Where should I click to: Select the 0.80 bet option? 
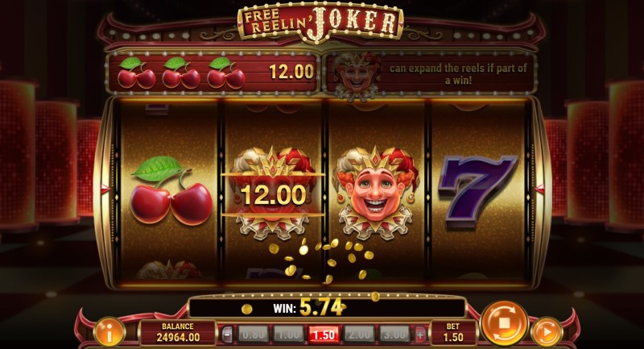tap(254, 334)
